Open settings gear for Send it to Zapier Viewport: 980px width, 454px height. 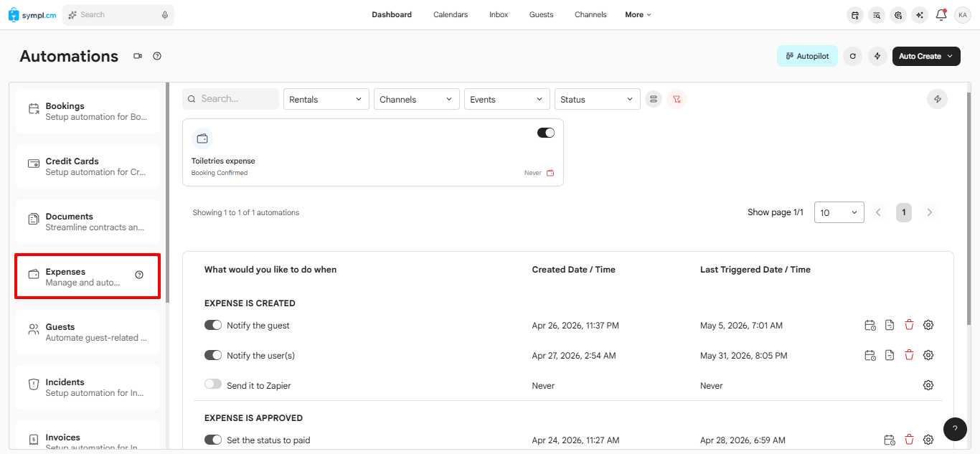point(928,385)
